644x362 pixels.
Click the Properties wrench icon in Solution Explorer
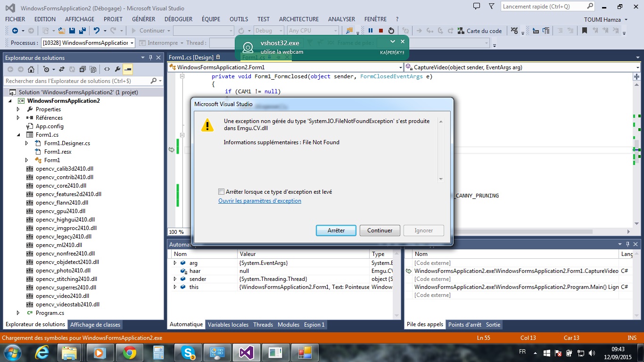(117, 69)
